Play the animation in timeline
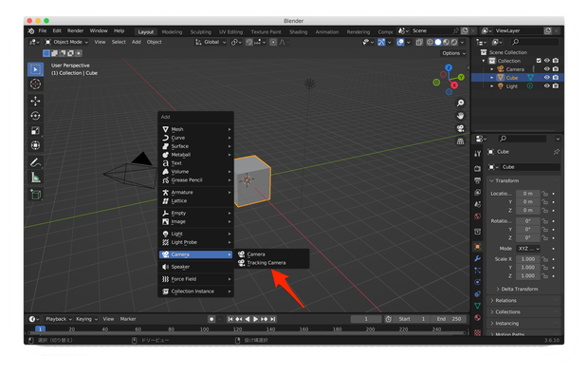588x376 pixels. (255, 319)
